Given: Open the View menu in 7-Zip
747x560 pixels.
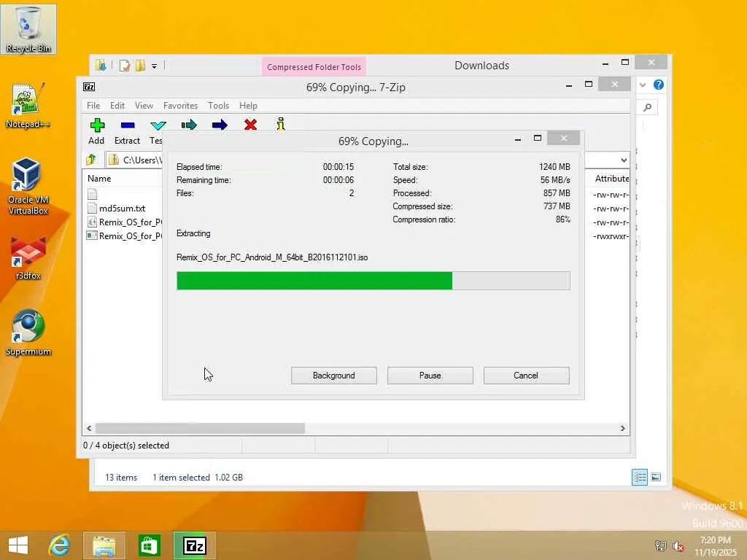Looking at the screenshot, I should point(144,106).
